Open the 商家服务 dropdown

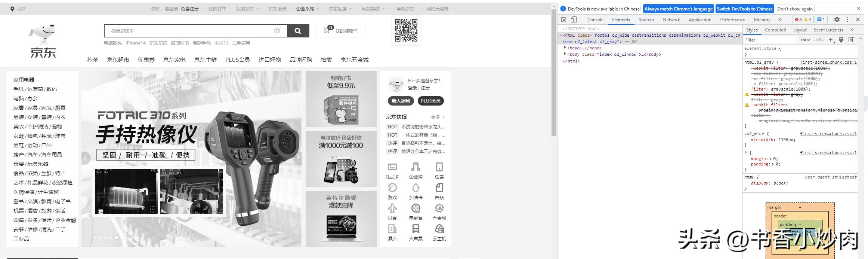[x=340, y=9]
